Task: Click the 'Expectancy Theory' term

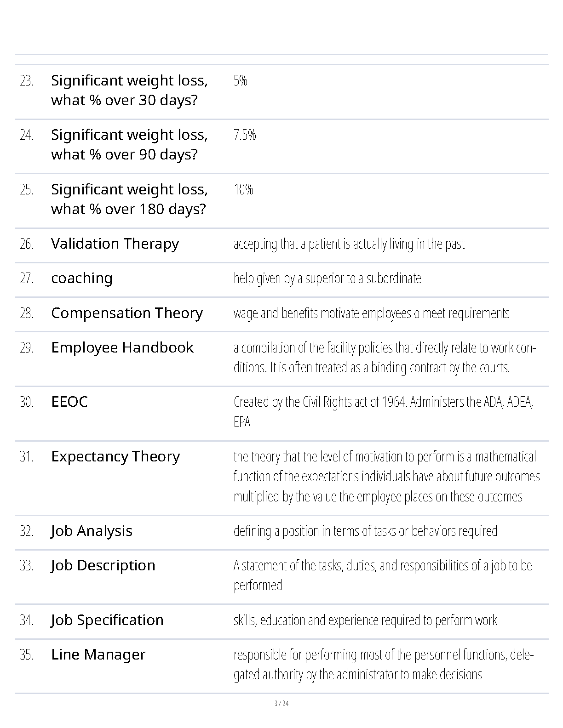Action: click(115, 457)
